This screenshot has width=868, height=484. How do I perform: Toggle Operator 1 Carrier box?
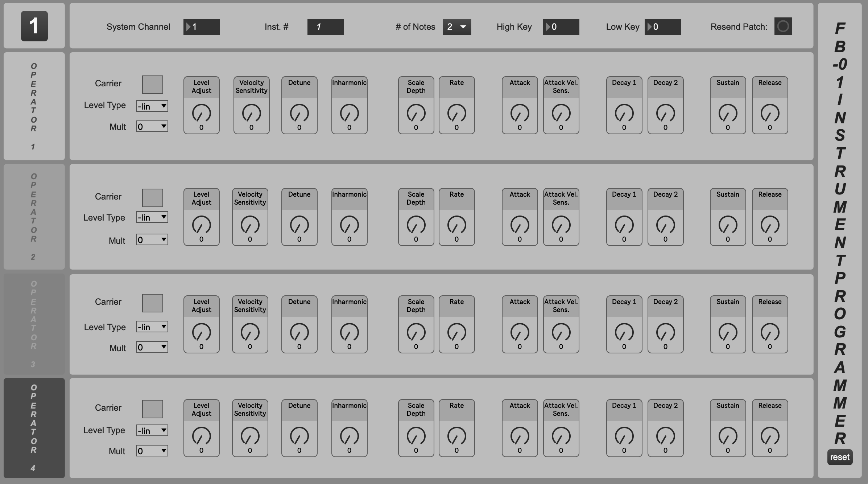(x=152, y=85)
